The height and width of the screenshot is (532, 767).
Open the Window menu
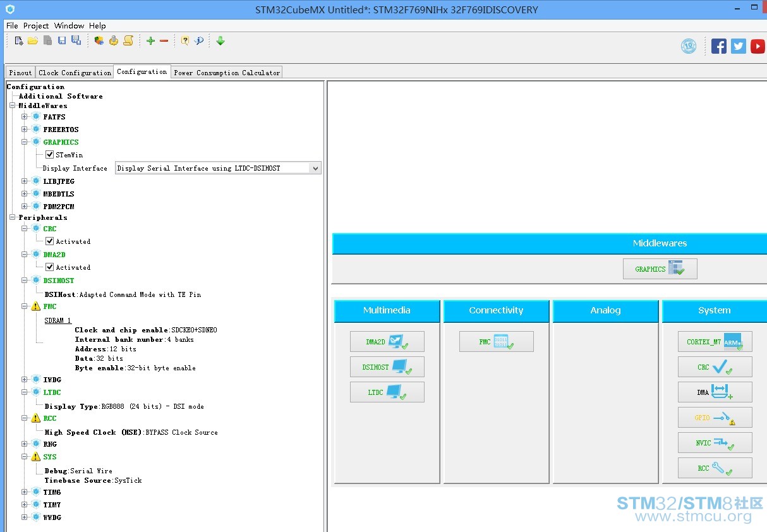click(69, 26)
